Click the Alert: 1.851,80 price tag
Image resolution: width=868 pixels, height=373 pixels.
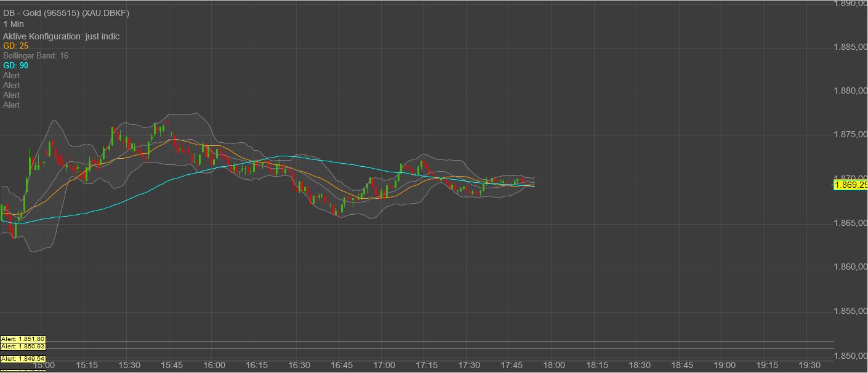point(23,339)
